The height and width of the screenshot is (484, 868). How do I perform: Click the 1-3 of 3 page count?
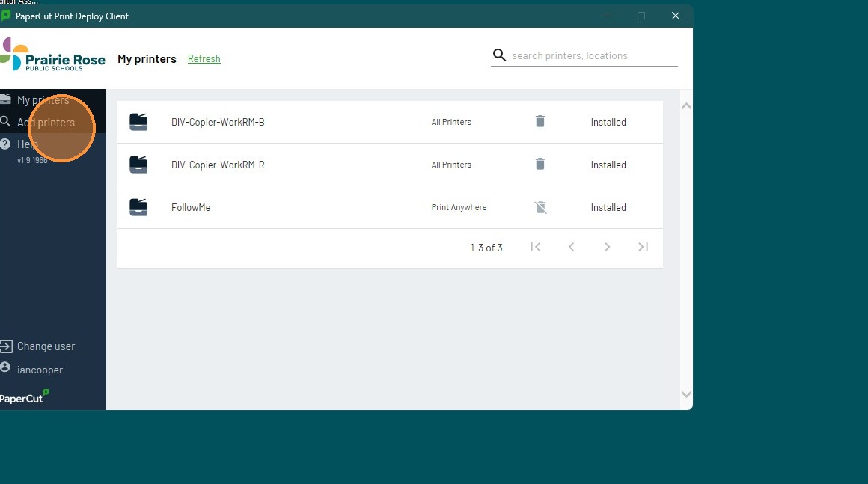pyautogui.click(x=486, y=248)
